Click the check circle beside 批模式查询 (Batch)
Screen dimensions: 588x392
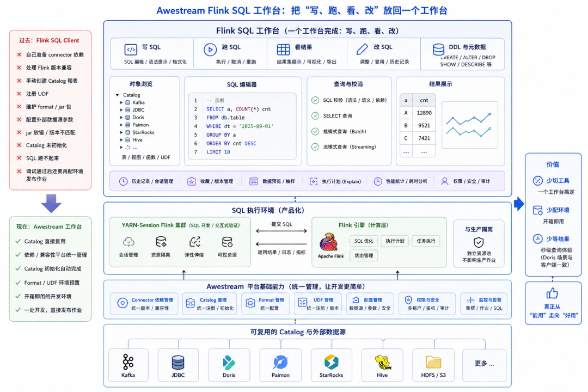coord(315,132)
